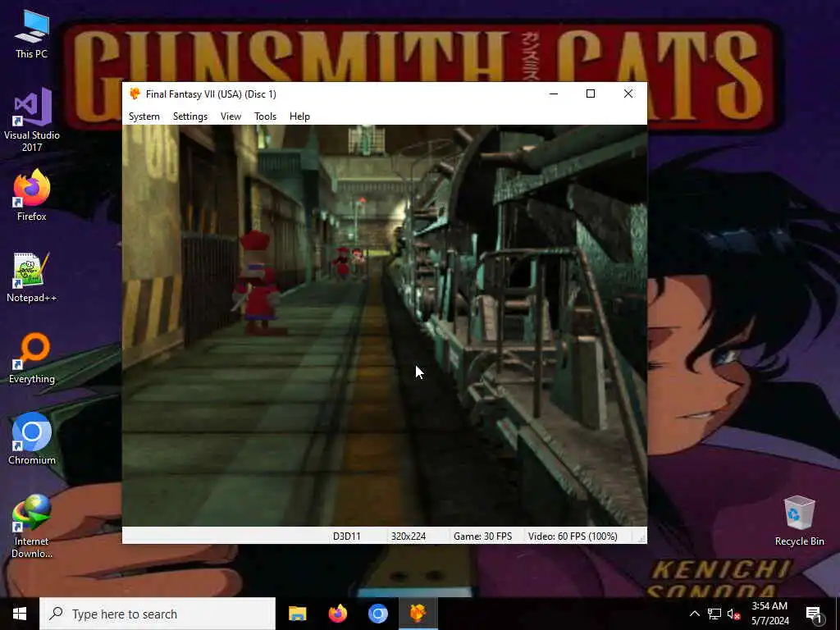Click the taskbar search box
Image resolution: width=840 pixels, height=630 pixels.
pyautogui.click(x=157, y=614)
